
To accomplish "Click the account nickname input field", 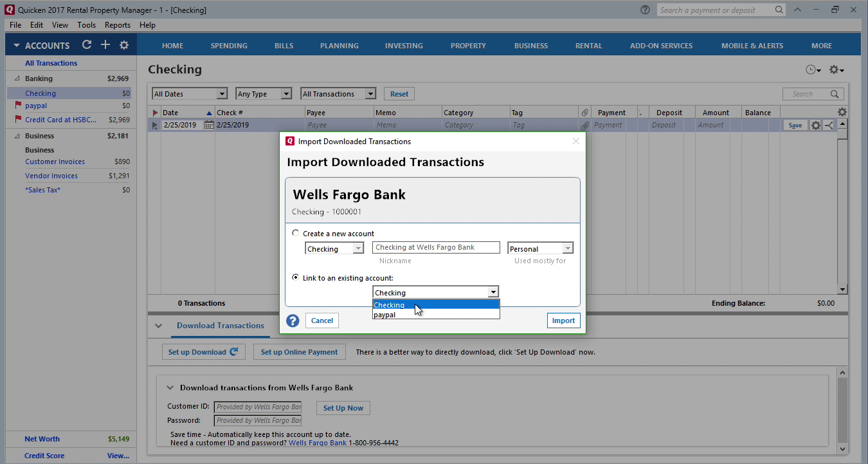I will pyautogui.click(x=436, y=247).
